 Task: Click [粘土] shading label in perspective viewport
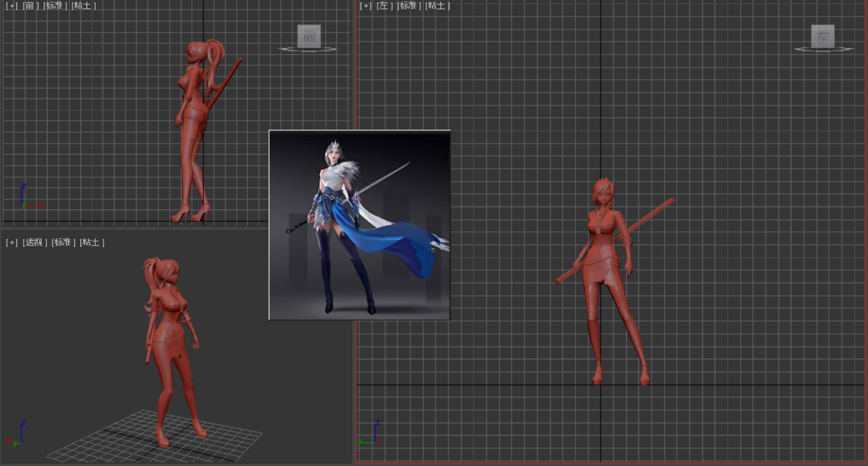pos(92,242)
